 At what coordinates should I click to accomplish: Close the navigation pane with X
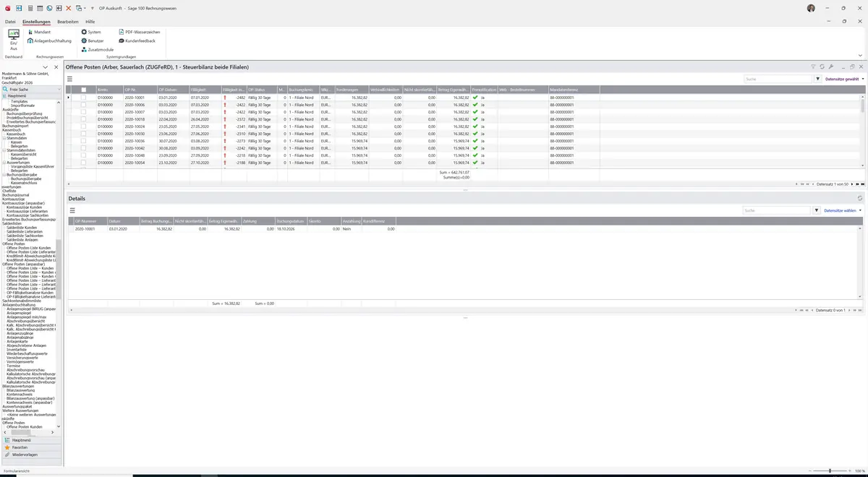tap(56, 66)
